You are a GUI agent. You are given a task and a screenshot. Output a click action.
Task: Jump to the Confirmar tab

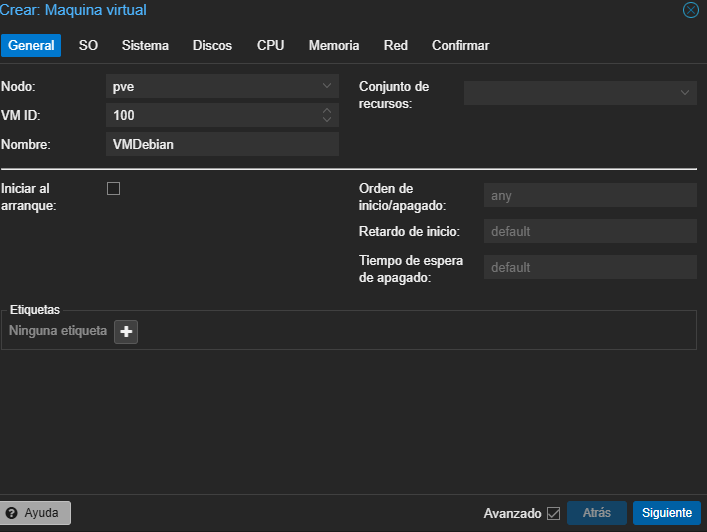click(460, 46)
